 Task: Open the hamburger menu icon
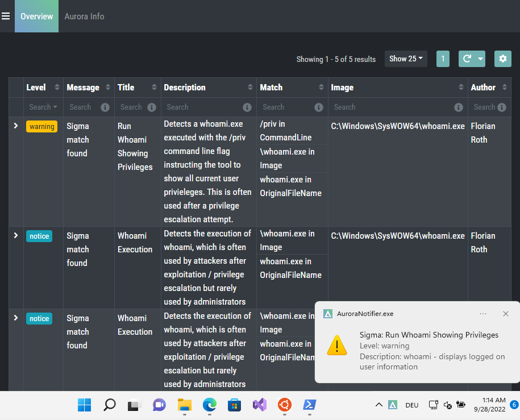6,16
